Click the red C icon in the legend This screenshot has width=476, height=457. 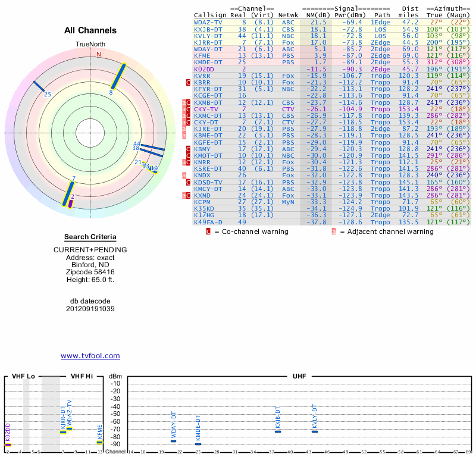(x=208, y=231)
